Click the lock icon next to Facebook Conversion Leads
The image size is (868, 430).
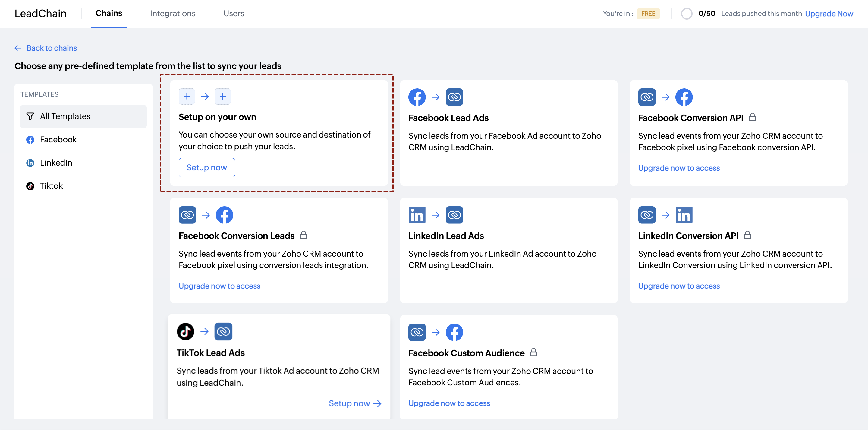click(x=303, y=235)
